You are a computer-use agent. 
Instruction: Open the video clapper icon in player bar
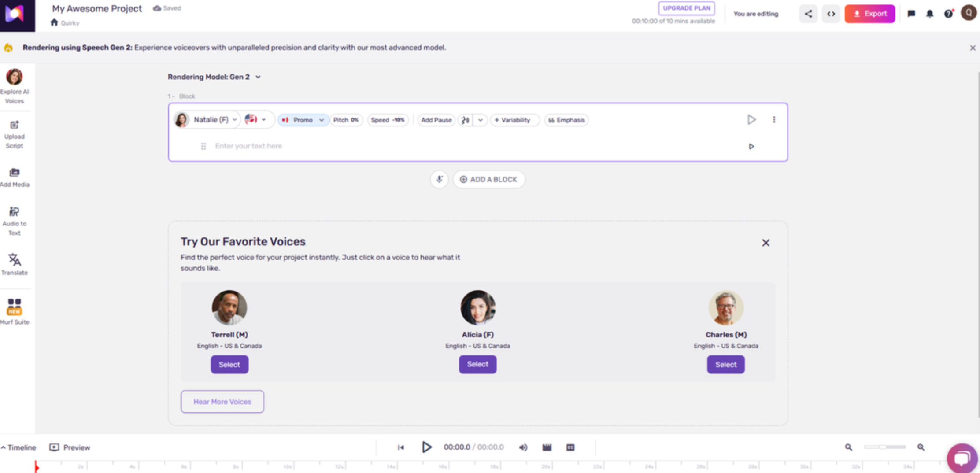547,447
